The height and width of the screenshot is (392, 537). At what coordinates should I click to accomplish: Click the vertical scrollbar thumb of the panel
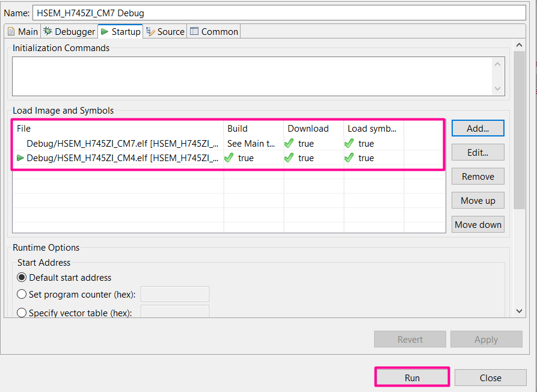[x=519, y=130]
